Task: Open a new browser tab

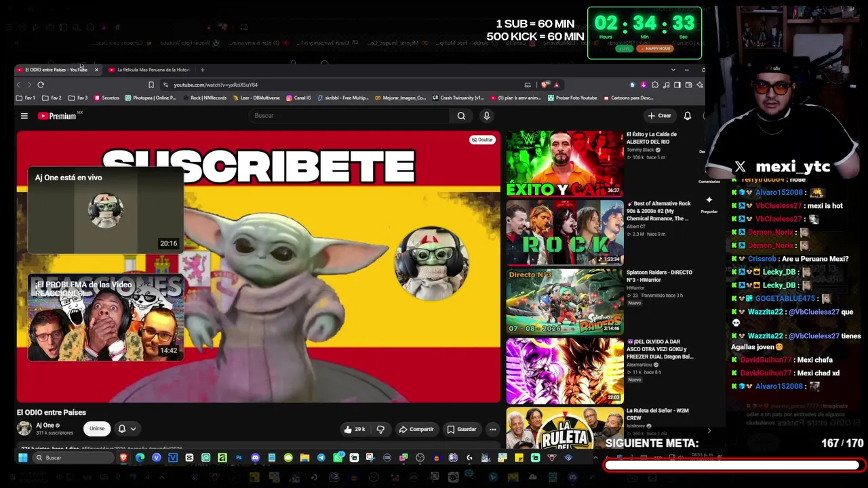Action: tap(202, 70)
